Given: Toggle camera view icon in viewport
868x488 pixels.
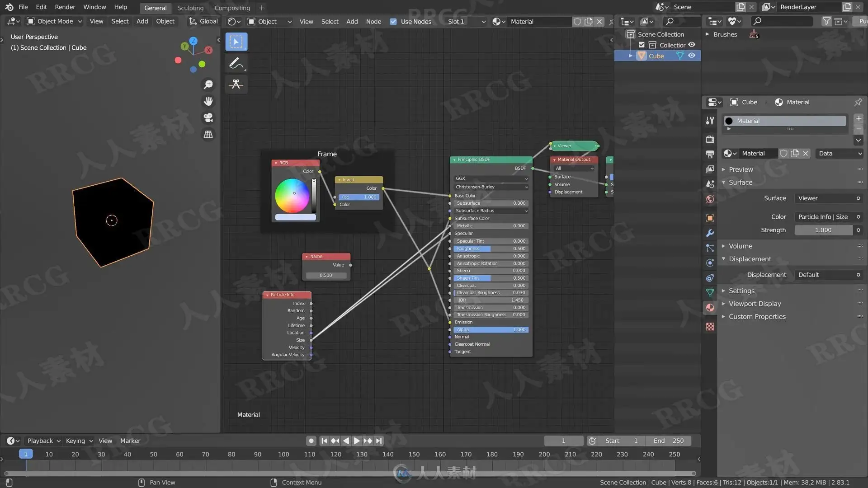Looking at the screenshot, I should [x=208, y=117].
